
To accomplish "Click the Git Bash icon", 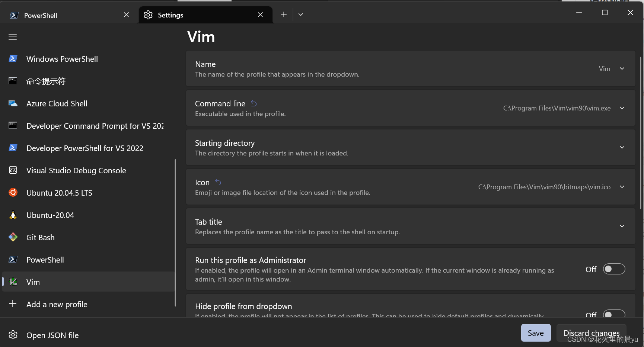I will click(13, 237).
